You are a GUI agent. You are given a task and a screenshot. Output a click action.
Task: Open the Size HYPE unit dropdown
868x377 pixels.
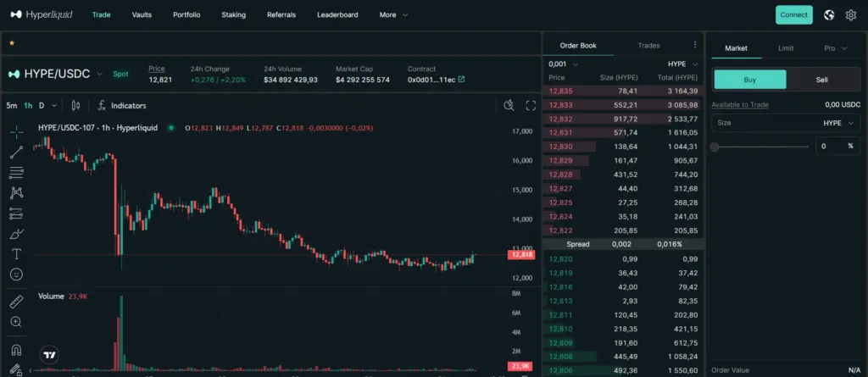[x=838, y=123]
